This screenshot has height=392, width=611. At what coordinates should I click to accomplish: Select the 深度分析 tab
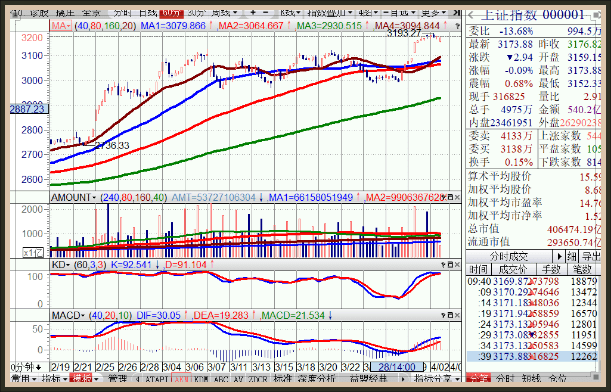316,378
